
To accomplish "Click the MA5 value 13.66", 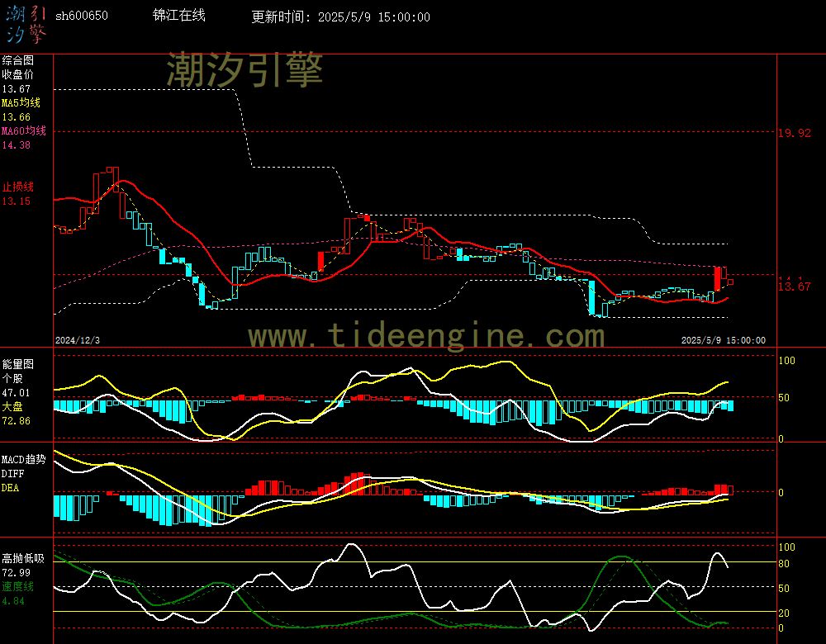I will [x=17, y=117].
